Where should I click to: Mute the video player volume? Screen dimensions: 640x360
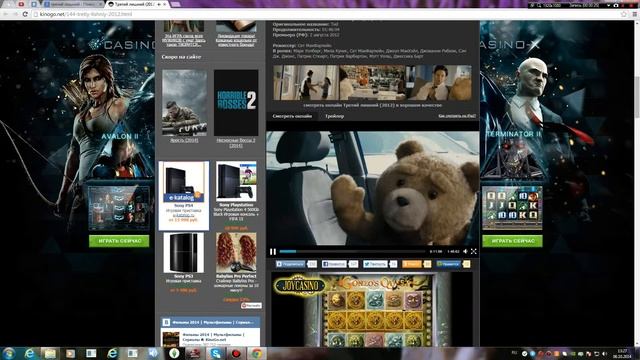465,251
